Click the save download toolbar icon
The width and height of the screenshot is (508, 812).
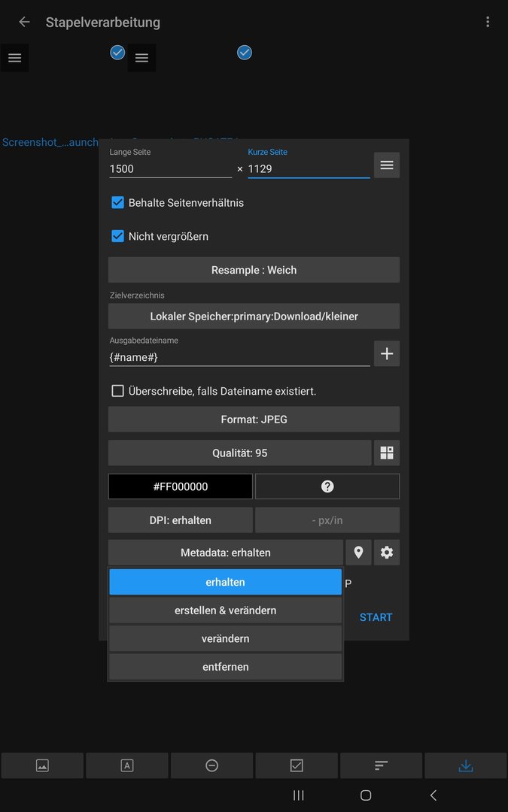pos(466,765)
